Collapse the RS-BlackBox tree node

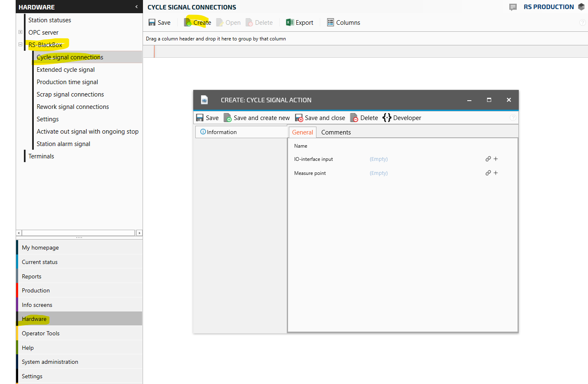pos(20,45)
